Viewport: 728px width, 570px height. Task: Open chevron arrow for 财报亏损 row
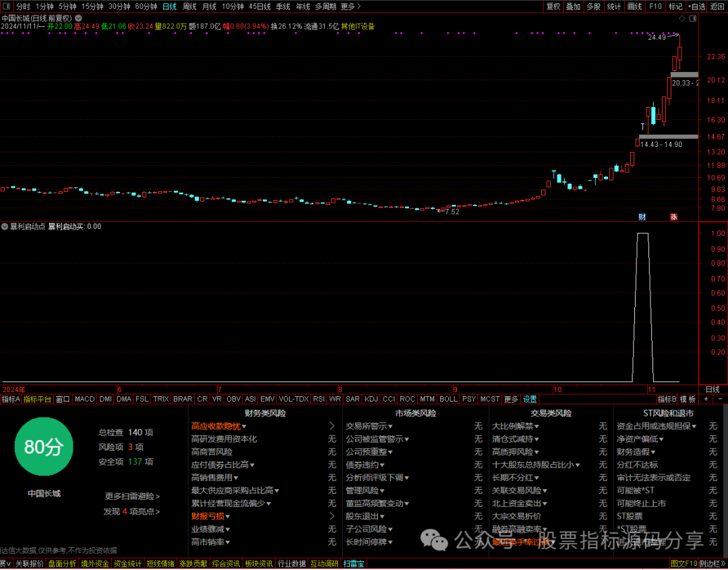[x=332, y=515]
